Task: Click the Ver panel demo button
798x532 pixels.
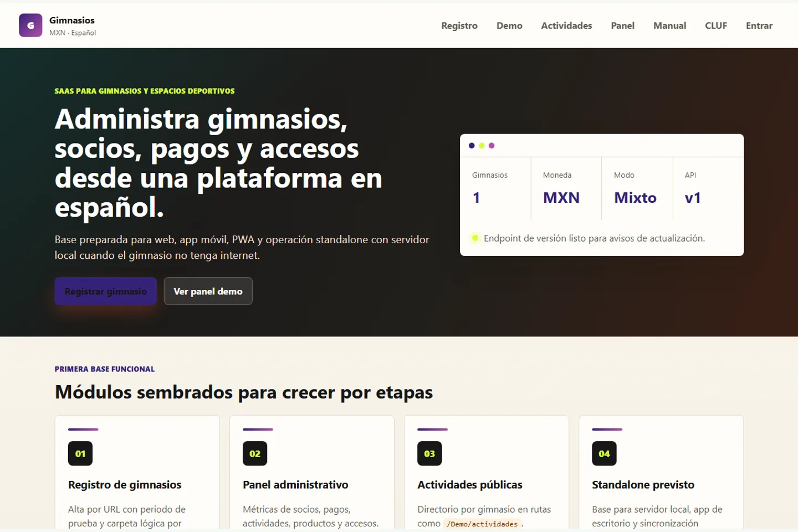Action: point(208,291)
